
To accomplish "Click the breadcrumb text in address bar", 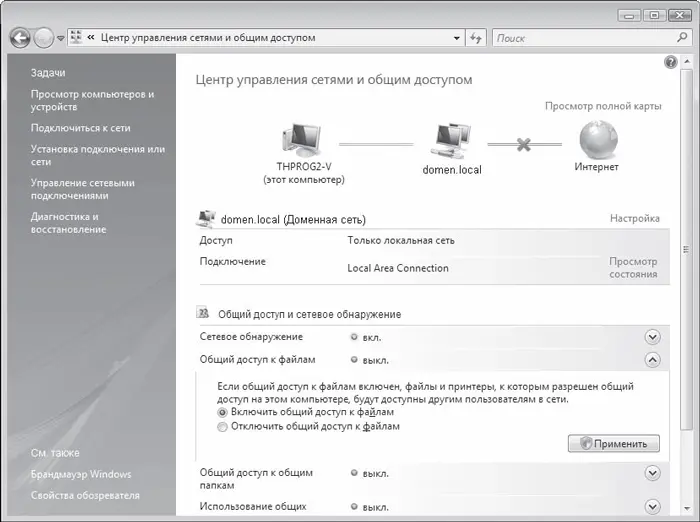I will pyautogui.click(x=208, y=38).
